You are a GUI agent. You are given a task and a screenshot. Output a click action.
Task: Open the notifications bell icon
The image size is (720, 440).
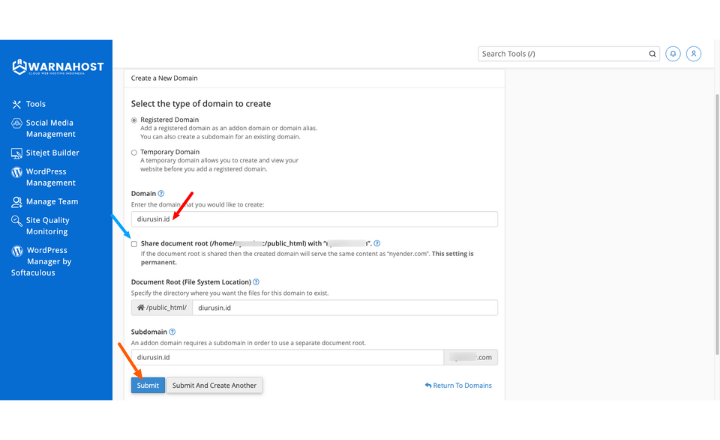(673, 54)
